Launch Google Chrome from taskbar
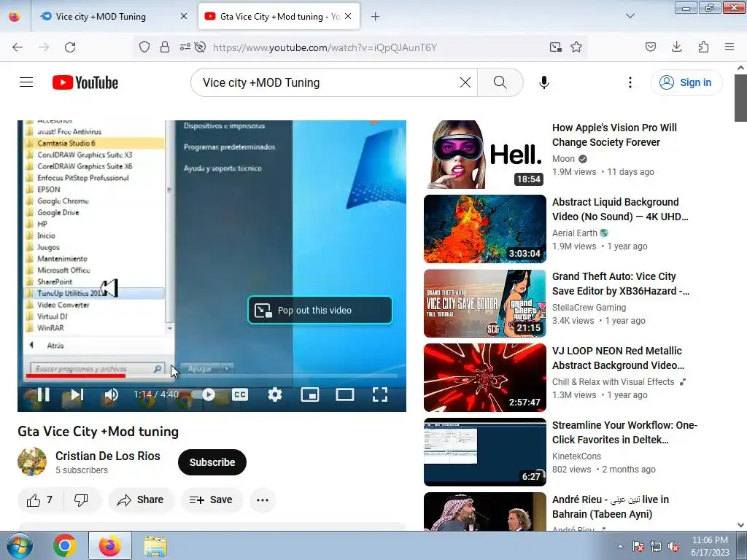The height and width of the screenshot is (560, 747). 65,545
